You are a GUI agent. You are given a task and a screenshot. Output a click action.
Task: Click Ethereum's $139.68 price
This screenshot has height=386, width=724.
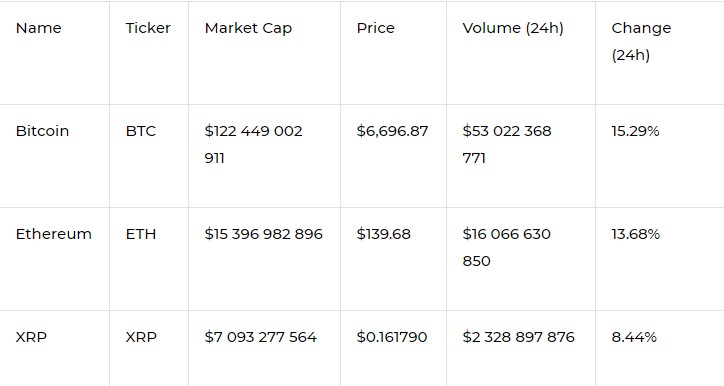click(x=383, y=234)
